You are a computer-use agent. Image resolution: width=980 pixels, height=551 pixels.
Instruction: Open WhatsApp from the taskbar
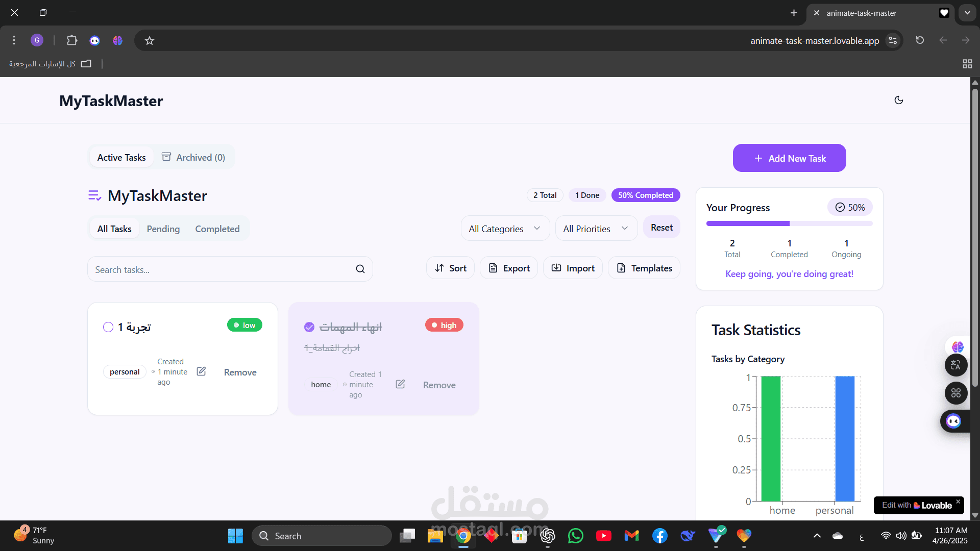click(x=575, y=536)
